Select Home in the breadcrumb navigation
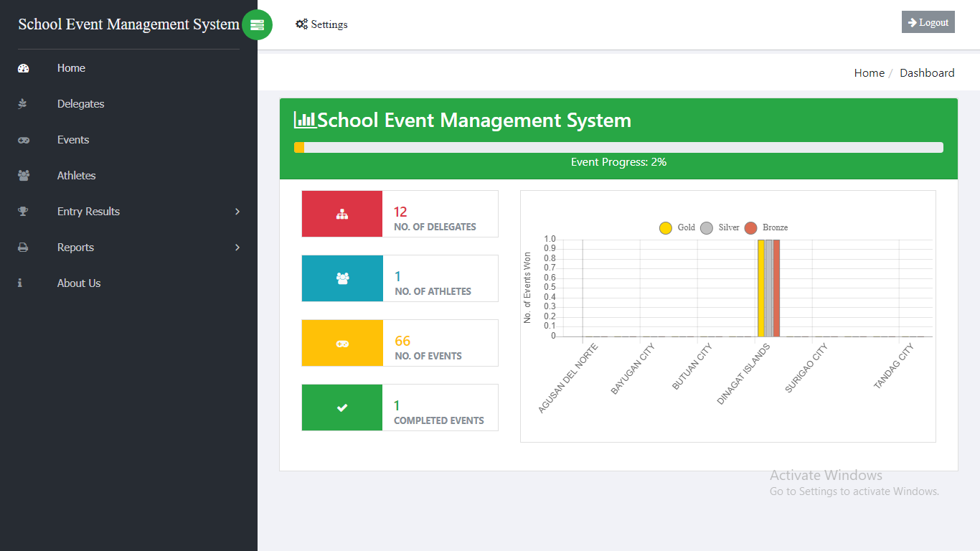Screen dimensions: 980x551 tap(869, 72)
